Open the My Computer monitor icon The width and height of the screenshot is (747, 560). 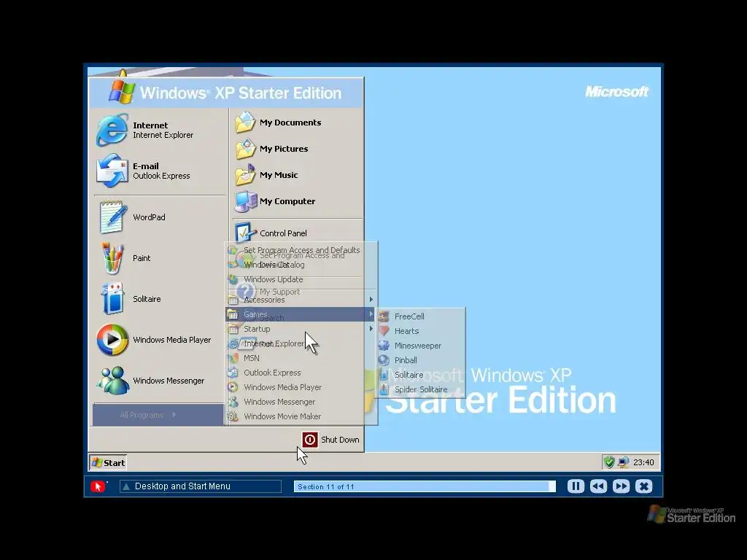245,201
